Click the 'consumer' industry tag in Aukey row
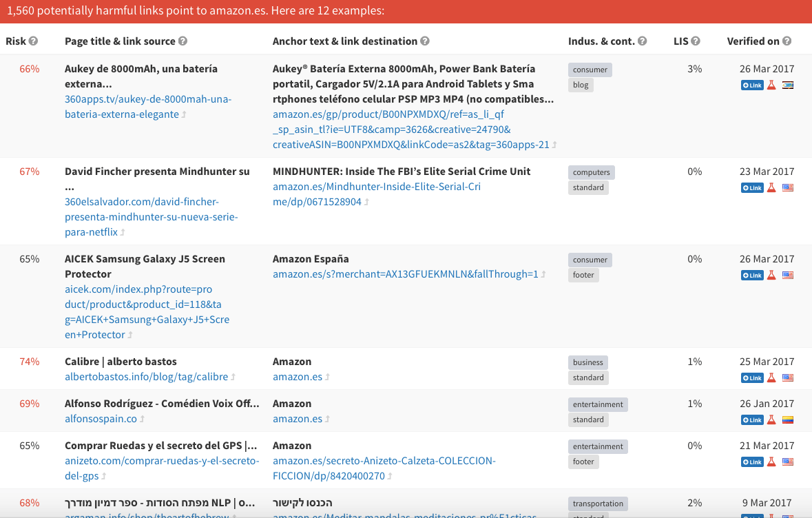Screen dimensions: 812x518 [590, 70]
